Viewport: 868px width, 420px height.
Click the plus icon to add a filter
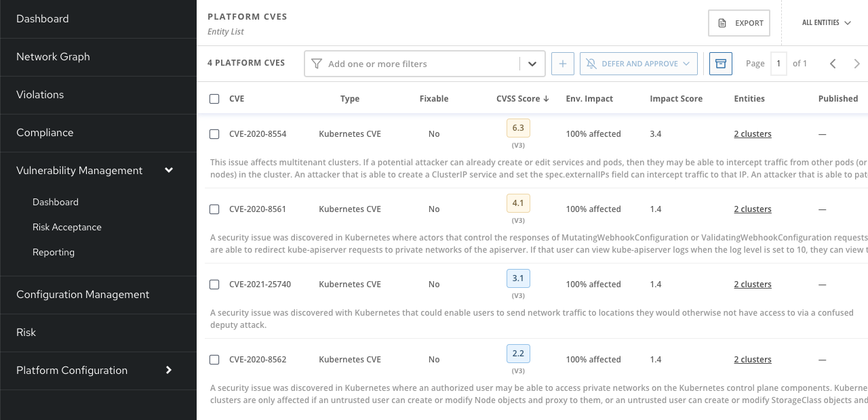(x=562, y=63)
